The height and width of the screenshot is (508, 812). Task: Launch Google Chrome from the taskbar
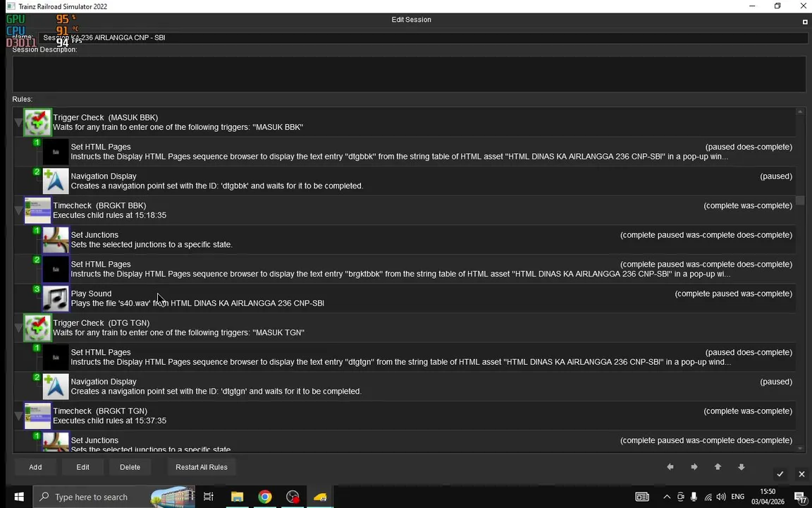(x=265, y=497)
